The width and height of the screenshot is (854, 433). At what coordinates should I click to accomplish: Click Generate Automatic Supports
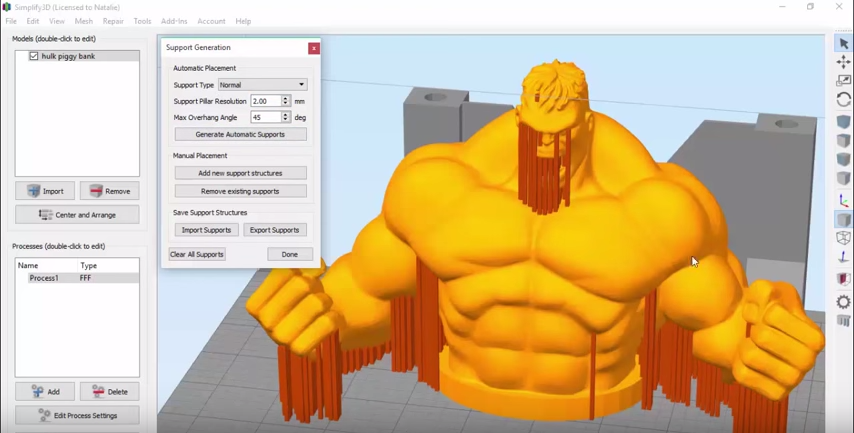click(240, 135)
